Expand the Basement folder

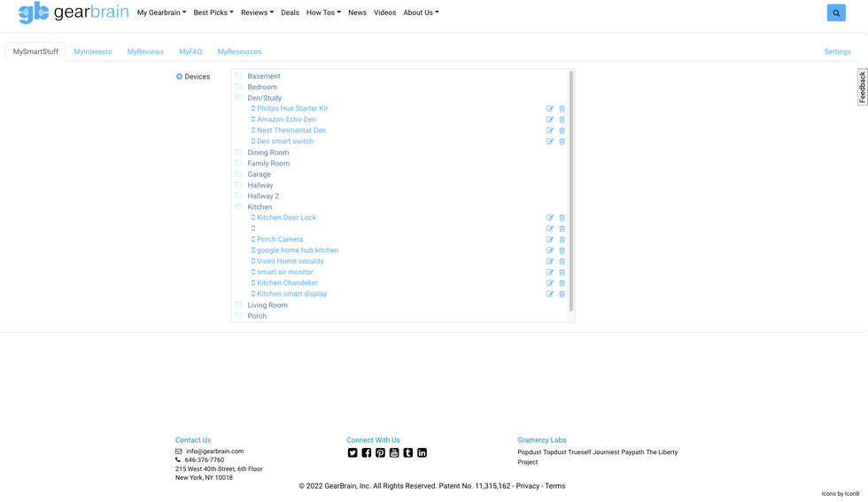coord(238,76)
